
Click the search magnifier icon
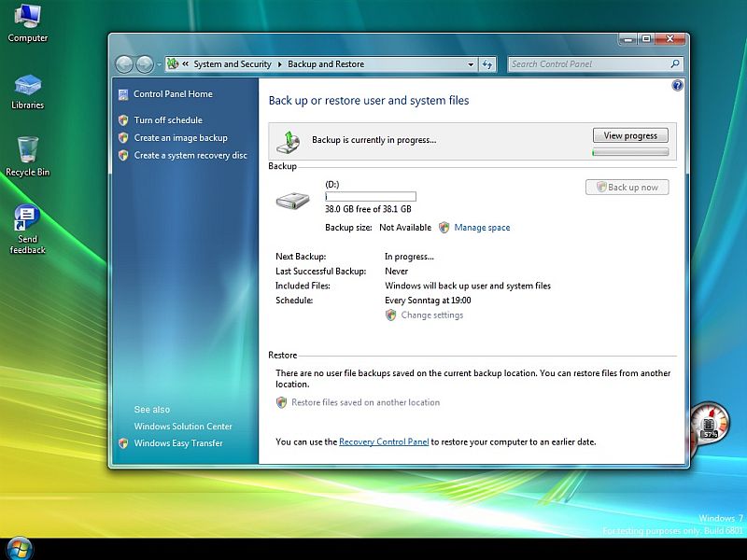(x=675, y=63)
